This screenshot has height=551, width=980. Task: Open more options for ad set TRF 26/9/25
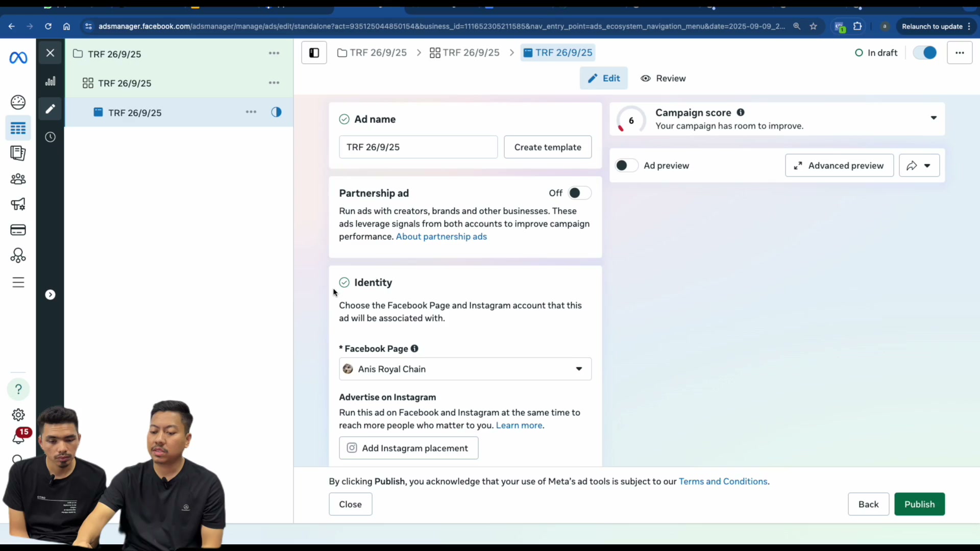pyautogui.click(x=274, y=83)
